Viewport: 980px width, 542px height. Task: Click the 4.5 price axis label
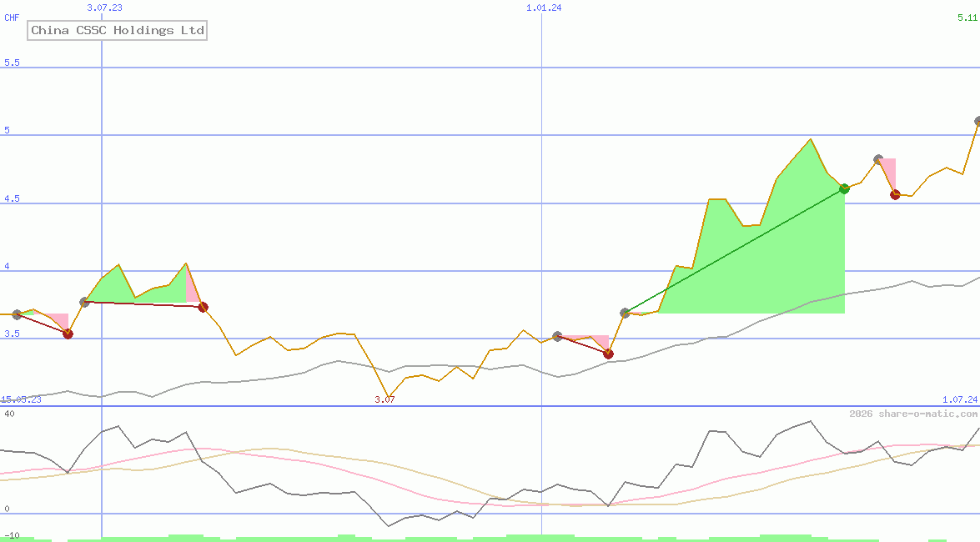tap(12, 198)
